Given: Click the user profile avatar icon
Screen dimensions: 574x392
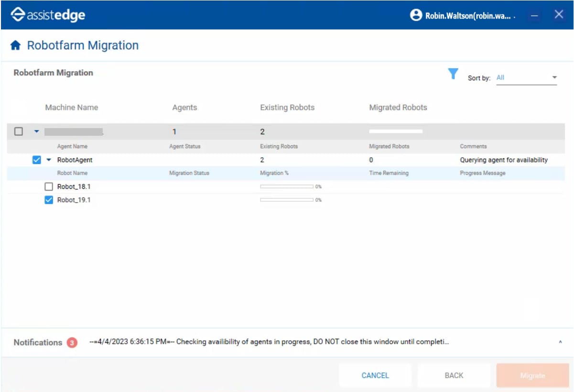Looking at the screenshot, I should click(x=416, y=15).
